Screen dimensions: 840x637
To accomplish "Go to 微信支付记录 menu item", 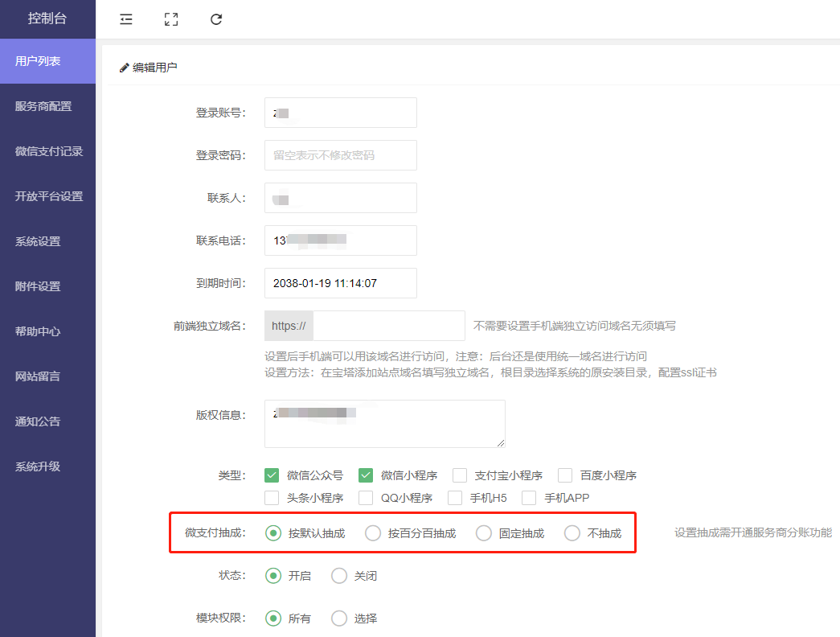I will [48, 151].
